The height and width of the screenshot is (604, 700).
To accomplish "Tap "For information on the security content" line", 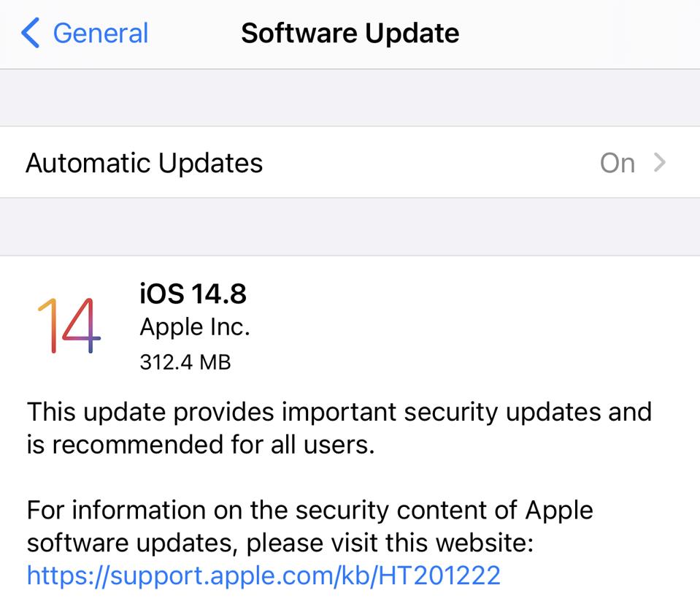I will pos(309,509).
